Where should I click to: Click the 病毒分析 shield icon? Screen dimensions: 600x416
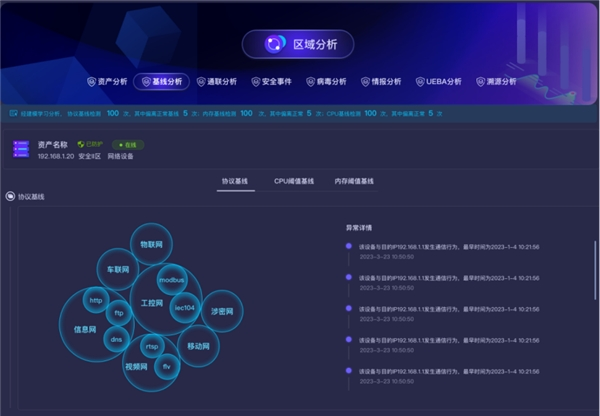tap(311, 82)
